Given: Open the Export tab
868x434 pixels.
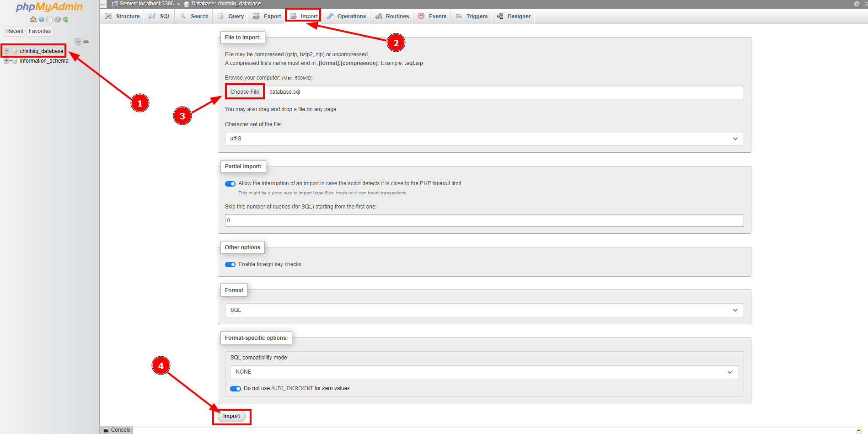Looking at the screenshot, I should [267, 16].
